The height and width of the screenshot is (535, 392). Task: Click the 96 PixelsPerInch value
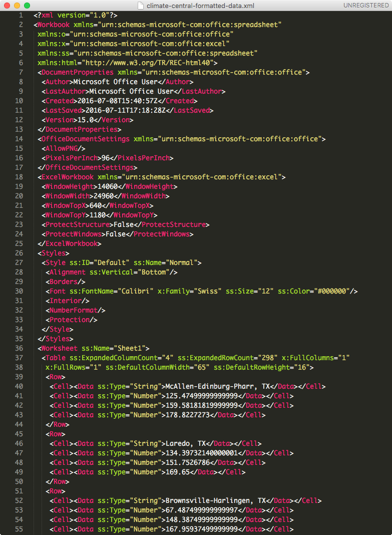pyautogui.click(x=105, y=158)
